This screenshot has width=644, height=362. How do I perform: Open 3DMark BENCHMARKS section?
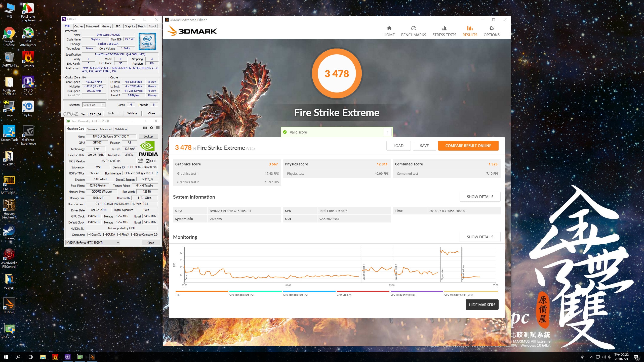coord(413,31)
